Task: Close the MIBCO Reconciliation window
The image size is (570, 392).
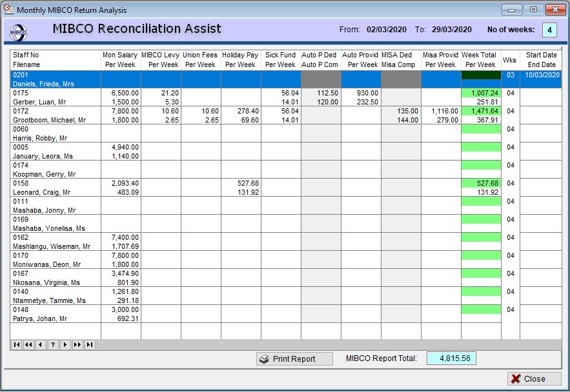Action: pos(534,378)
